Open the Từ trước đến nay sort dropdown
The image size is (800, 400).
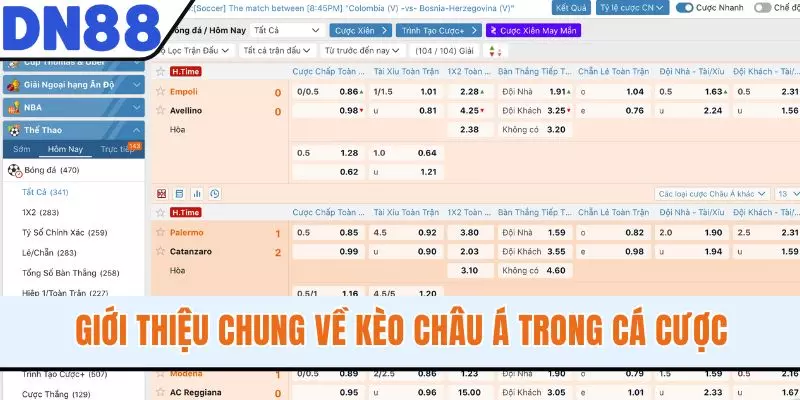coord(363,51)
